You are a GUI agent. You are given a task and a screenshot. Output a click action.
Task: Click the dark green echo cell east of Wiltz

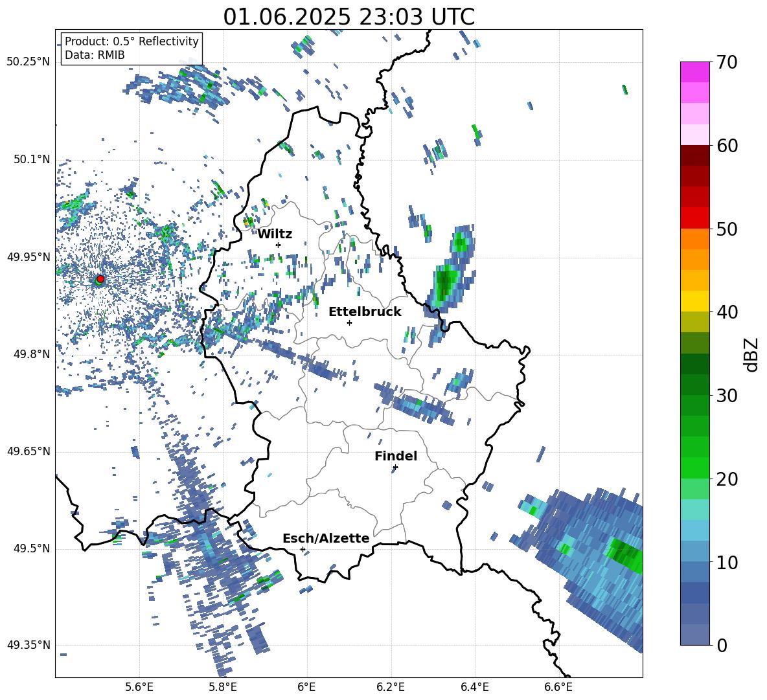[443, 284]
